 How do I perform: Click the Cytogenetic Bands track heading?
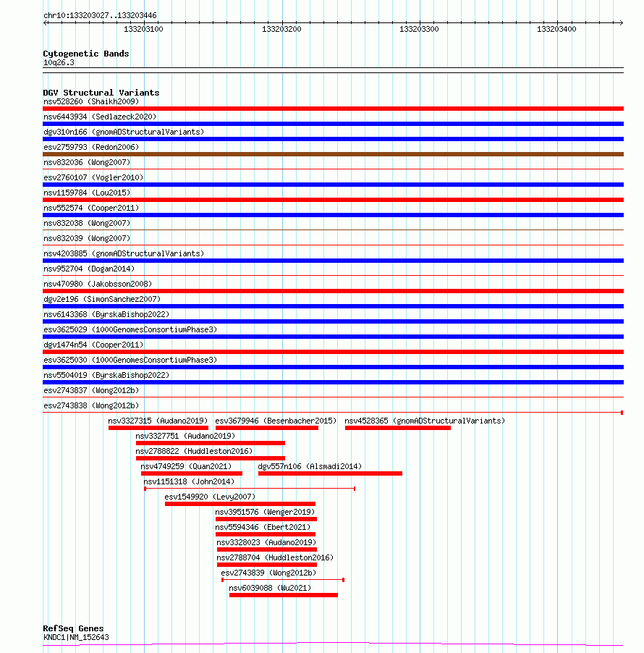(86, 54)
